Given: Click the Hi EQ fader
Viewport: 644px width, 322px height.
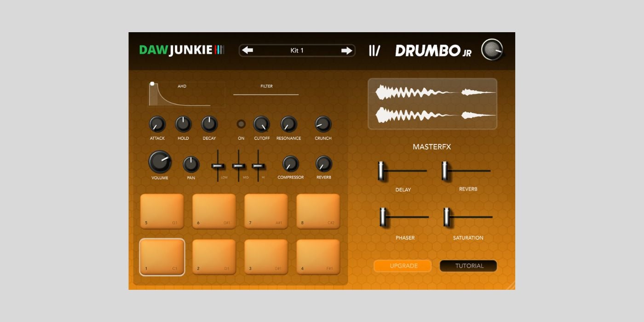Looking at the screenshot, I should coord(258,166).
